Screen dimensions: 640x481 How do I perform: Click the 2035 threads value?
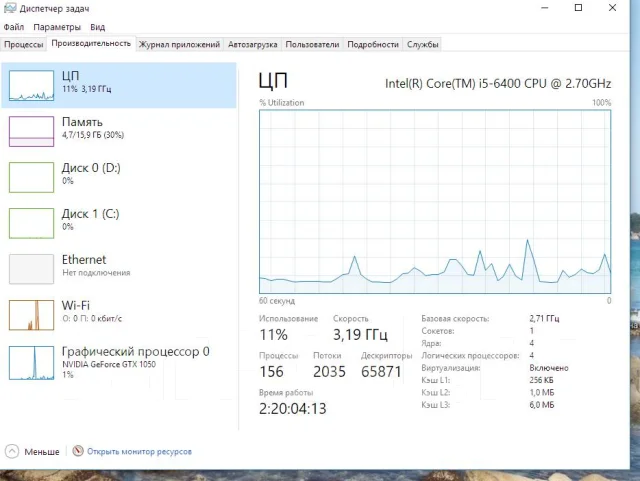tap(329, 372)
